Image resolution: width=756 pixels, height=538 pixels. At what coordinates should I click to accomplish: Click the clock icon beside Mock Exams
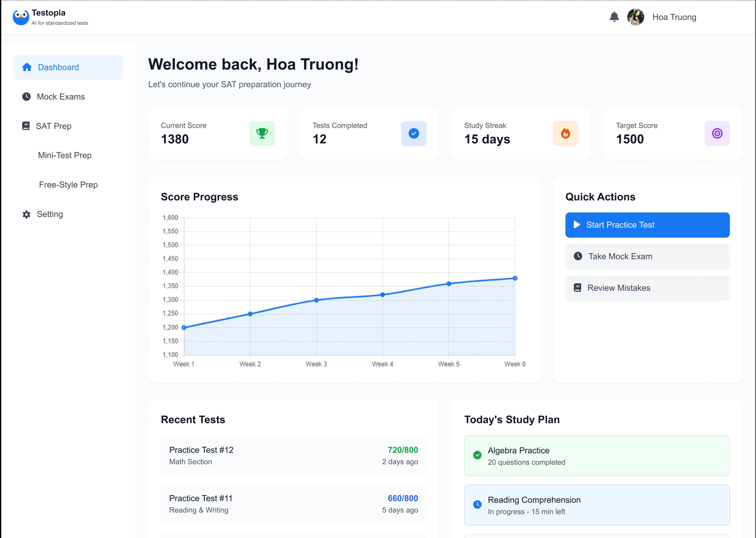(x=27, y=97)
